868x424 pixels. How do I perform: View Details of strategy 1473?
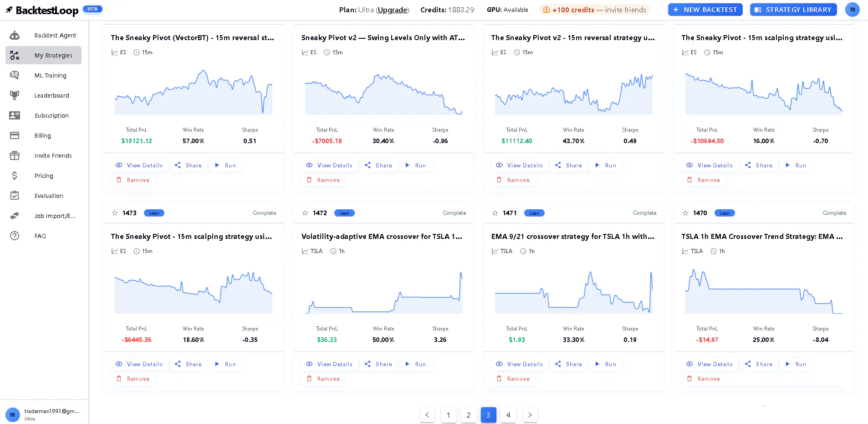click(139, 364)
